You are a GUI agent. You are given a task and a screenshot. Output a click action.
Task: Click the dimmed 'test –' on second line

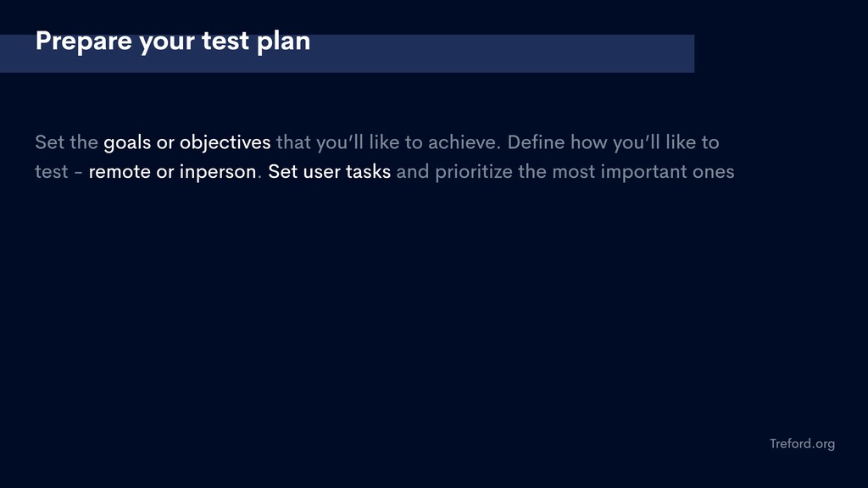(x=58, y=172)
